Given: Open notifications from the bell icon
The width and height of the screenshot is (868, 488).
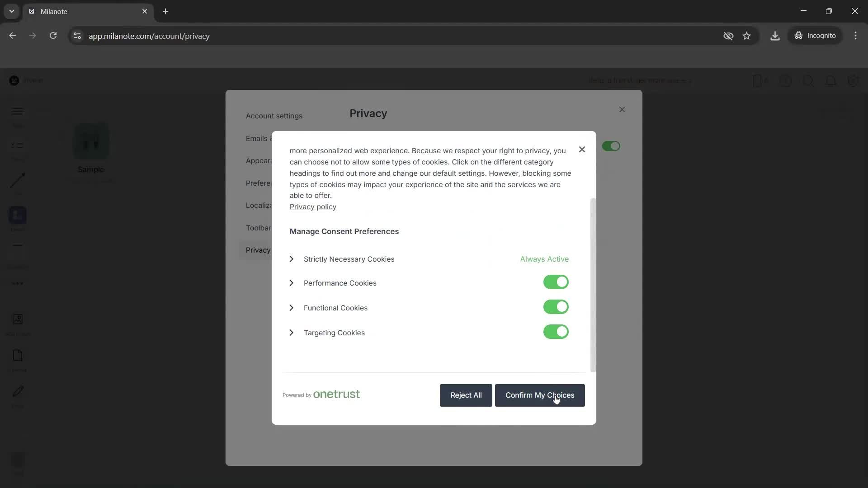Looking at the screenshot, I should (831, 81).
